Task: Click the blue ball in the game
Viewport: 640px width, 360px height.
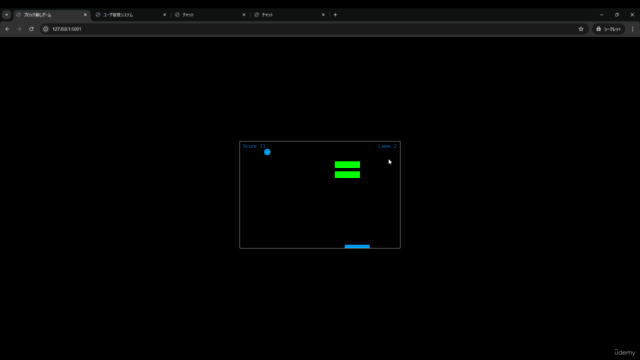Action: point(267,152)
